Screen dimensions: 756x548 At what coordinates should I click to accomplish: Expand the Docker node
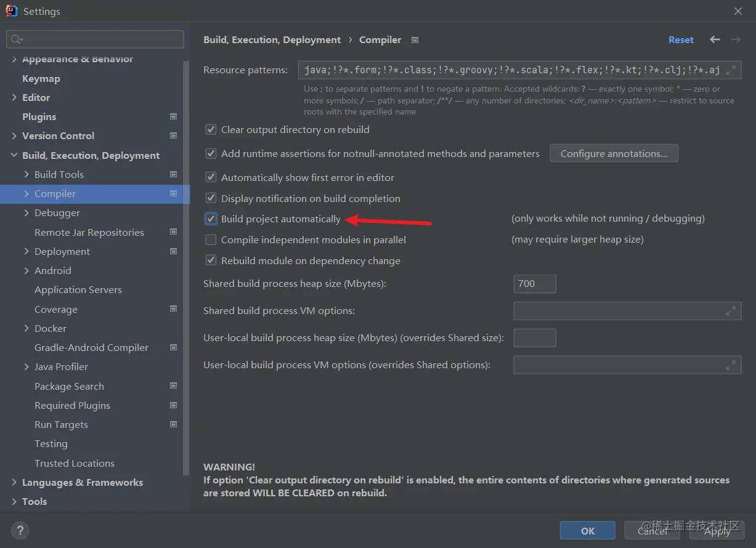click(x=26, y=328)
